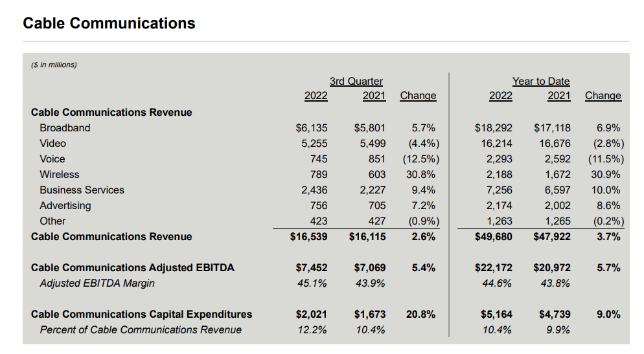Click the Advertising row label
This screenshot has width=644, height=354.
coord(65,206)
